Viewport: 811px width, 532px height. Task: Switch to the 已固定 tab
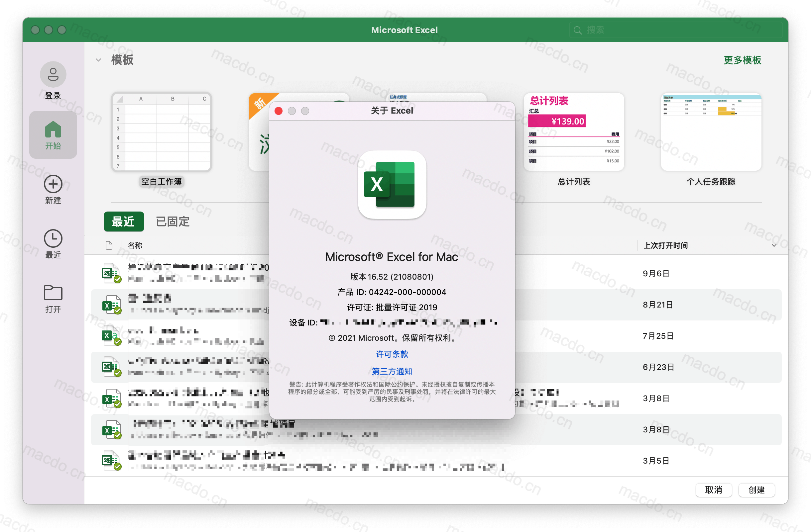(x=173, y=222)
